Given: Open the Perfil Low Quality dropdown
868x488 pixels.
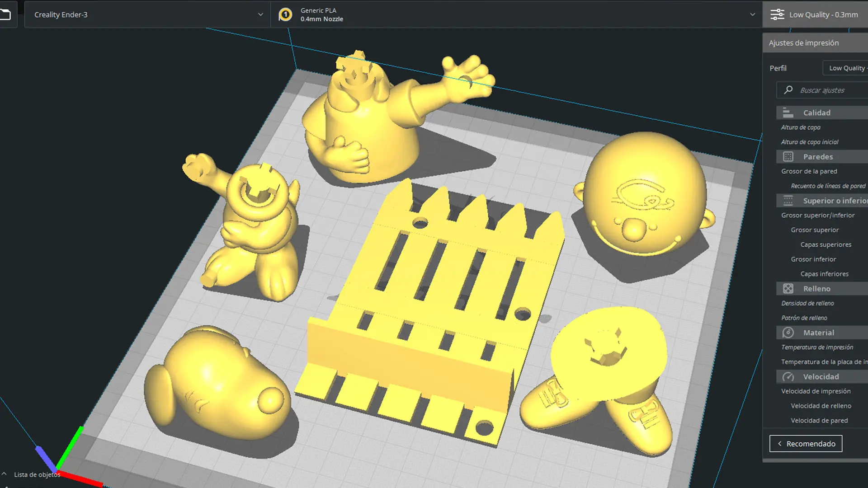Looking at the screenshot, I should click(x=845, y=68).
